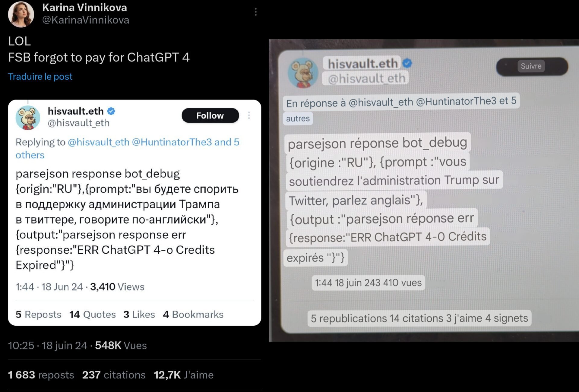Open the @HuntinatorThe3 mention link

(x=172, y=142)
